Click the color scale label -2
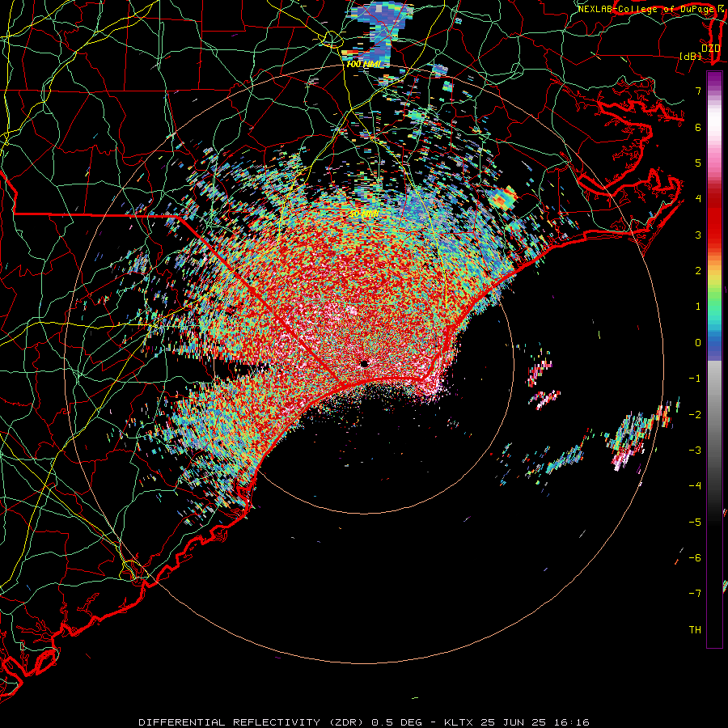Image resolution: width=728 pixels, height=728 pixels. [x=695, y=414]
